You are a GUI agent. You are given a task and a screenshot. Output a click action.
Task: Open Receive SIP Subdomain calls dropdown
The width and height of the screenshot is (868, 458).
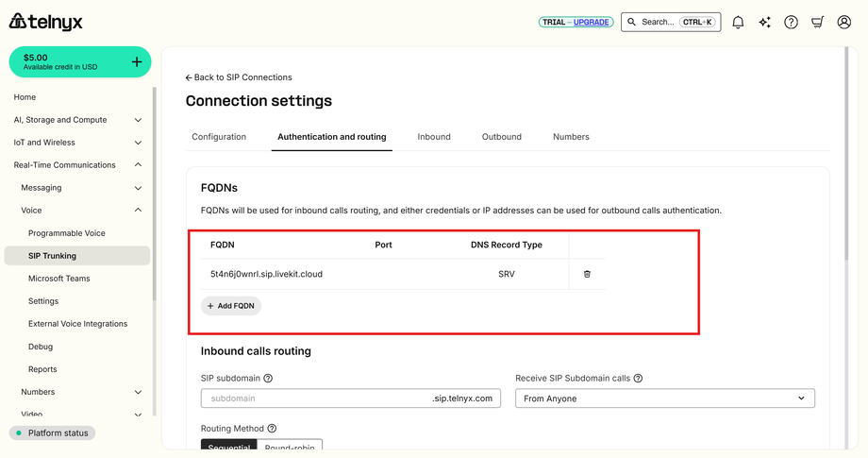point(664,399)
